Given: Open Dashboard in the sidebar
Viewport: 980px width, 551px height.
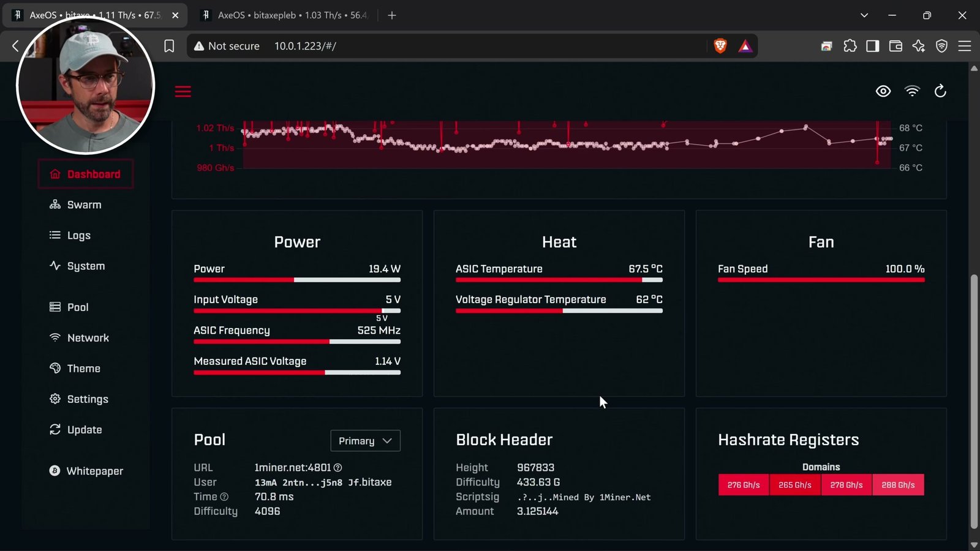Looking at the screenshot, I should [x=86, y=174].
